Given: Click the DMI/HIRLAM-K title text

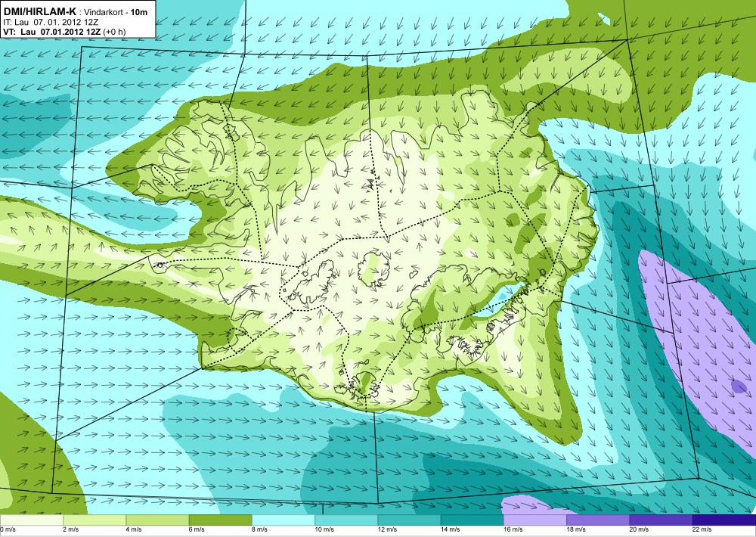Looking at the screenshot, I should 40,12.
